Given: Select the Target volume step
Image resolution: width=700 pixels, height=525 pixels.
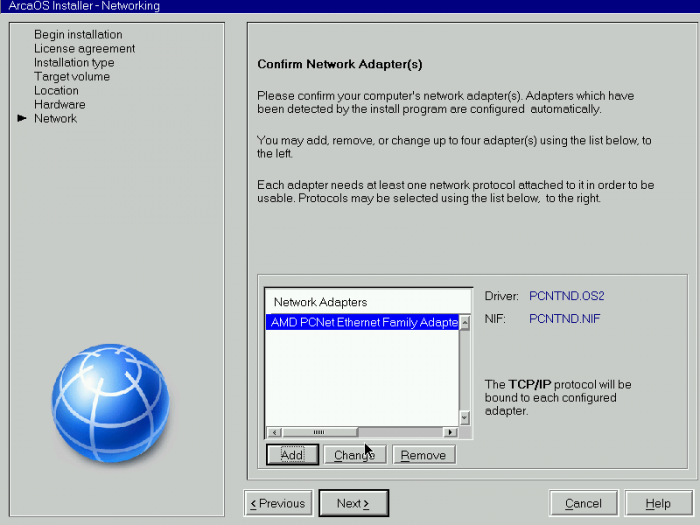Looking at the screenshot, I should click(72, 77).
